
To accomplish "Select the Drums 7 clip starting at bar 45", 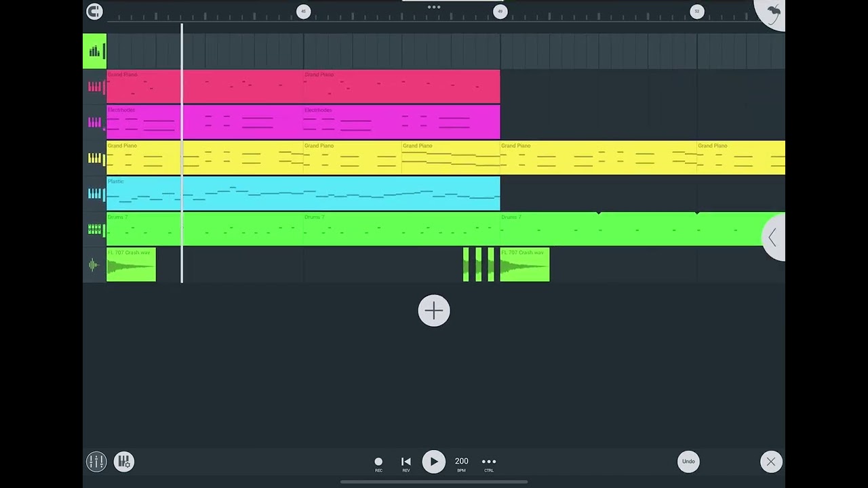I will point(401,229).
